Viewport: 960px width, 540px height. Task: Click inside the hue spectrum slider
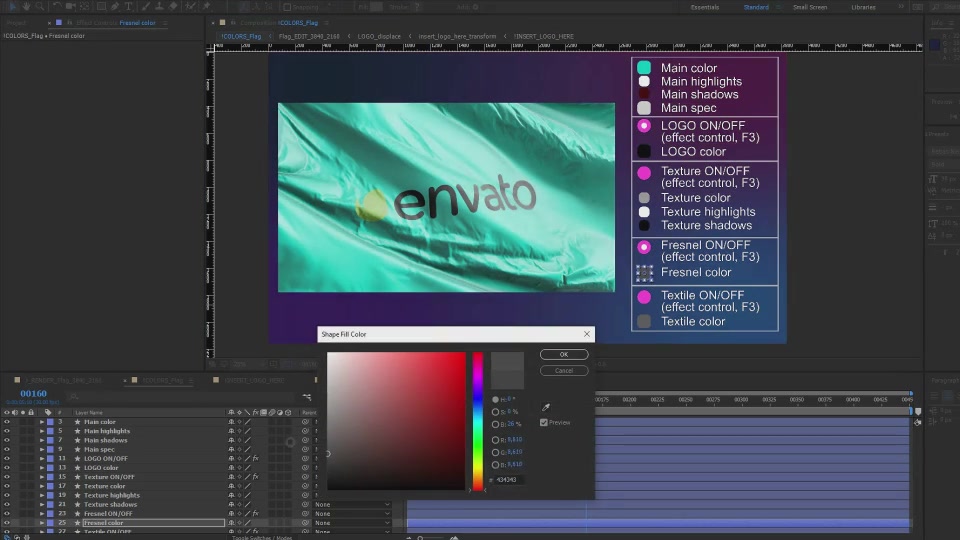click(478, 421)
